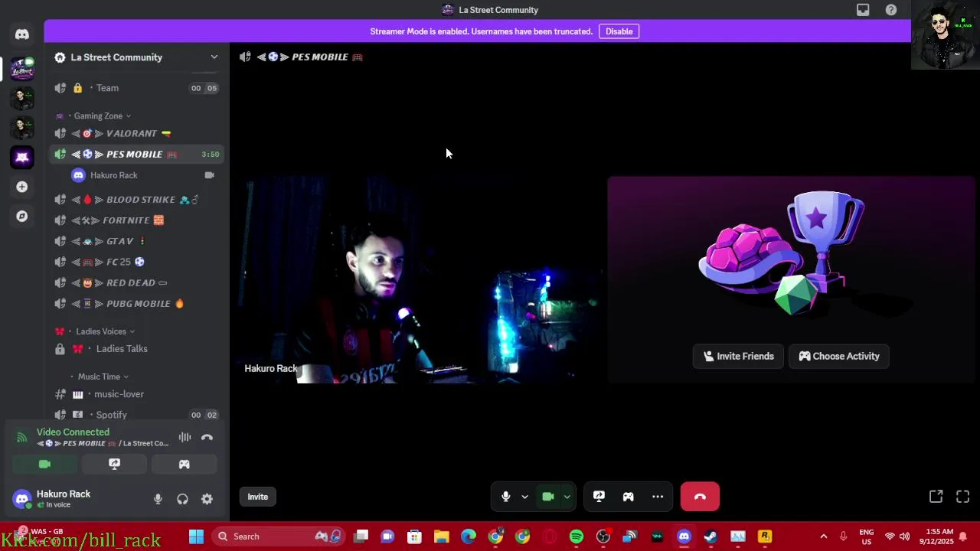The width and height of the screenshot is (980, 551).
Task: Open the inbox icon in title bar
Action: point(863,10)
